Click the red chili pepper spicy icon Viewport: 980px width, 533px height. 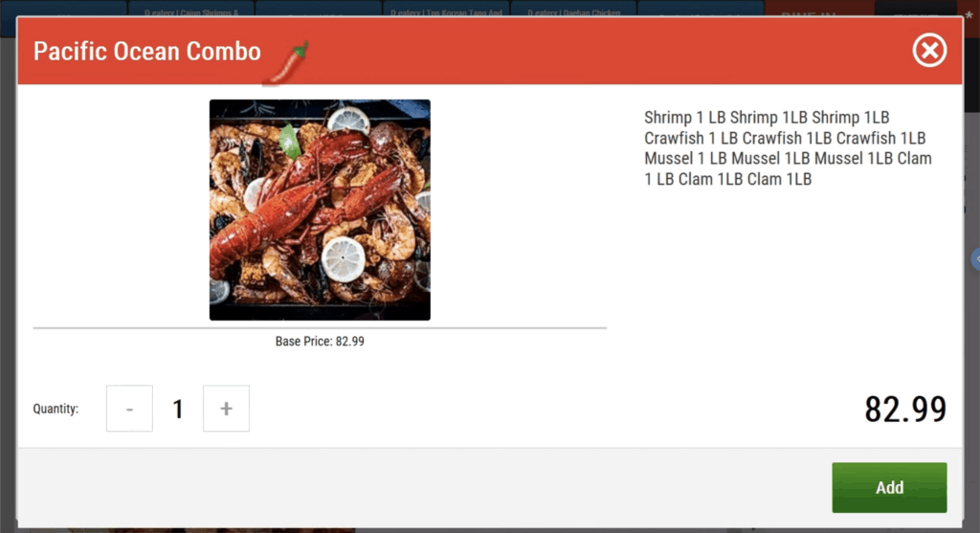coord(286,62)
